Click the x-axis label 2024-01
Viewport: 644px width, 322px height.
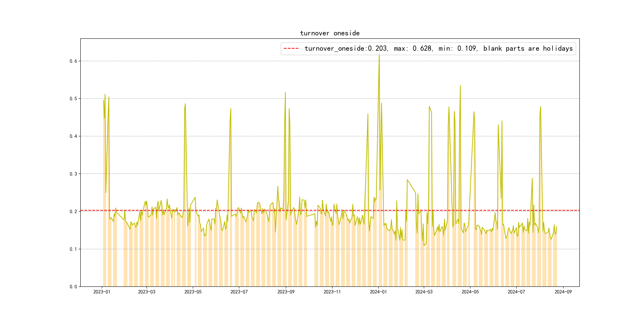[x=378, y=292]
